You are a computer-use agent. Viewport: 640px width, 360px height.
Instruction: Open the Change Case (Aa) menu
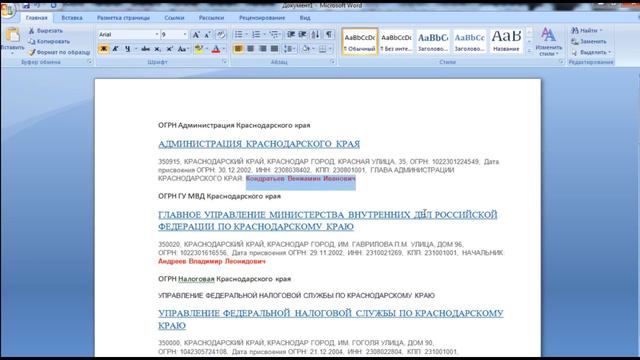tap(182, 49)
